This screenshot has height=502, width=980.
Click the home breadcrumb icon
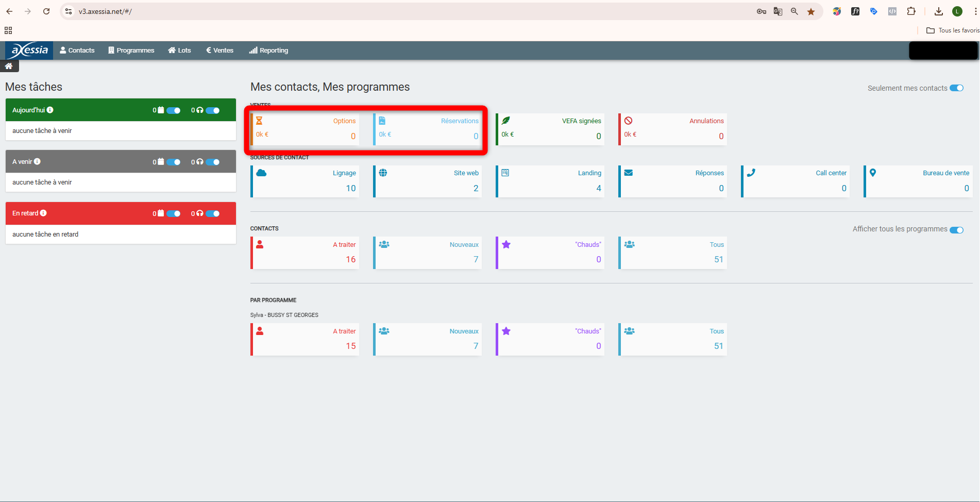(x=9, y=66)
